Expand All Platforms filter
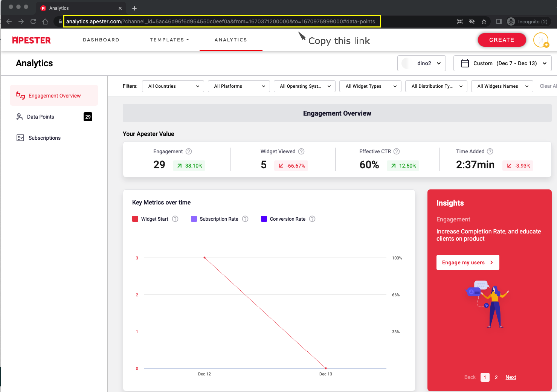This screenshot has width=557, height=392. pos(239,86)
